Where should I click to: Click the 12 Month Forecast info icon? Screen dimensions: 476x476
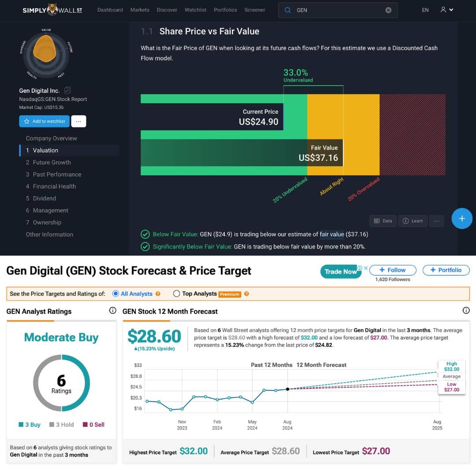click(x=466, y=310)
